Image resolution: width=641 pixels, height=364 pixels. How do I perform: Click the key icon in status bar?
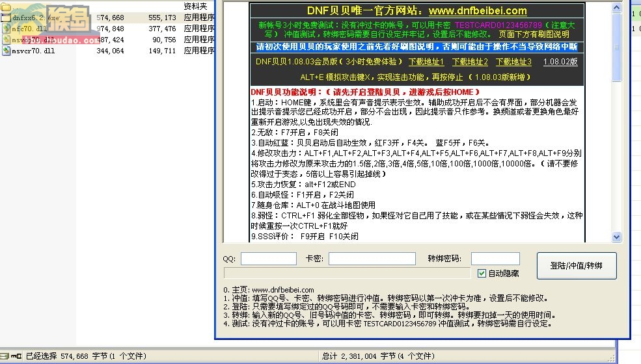coord(16,356)
